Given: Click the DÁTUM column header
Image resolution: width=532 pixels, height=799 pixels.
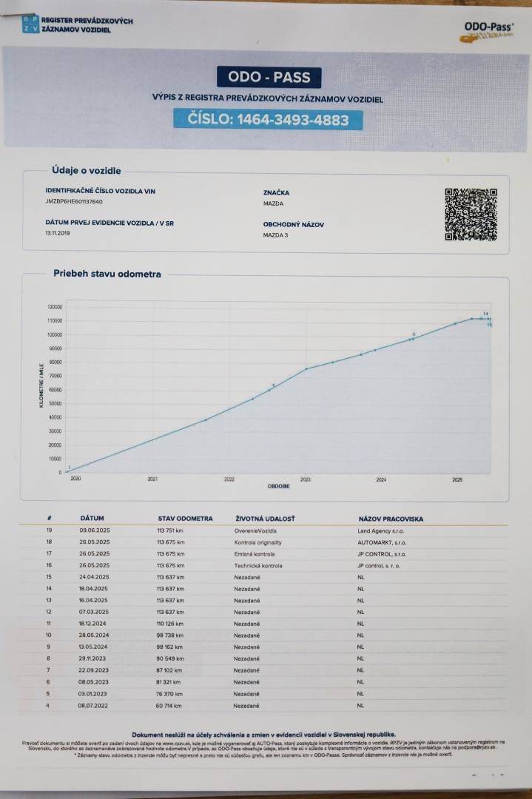Looking at the screenshot, I should coord(92,518).
